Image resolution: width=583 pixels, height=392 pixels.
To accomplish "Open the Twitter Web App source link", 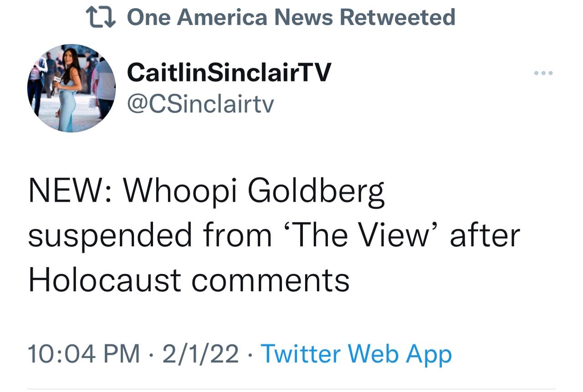I will 356,354.
